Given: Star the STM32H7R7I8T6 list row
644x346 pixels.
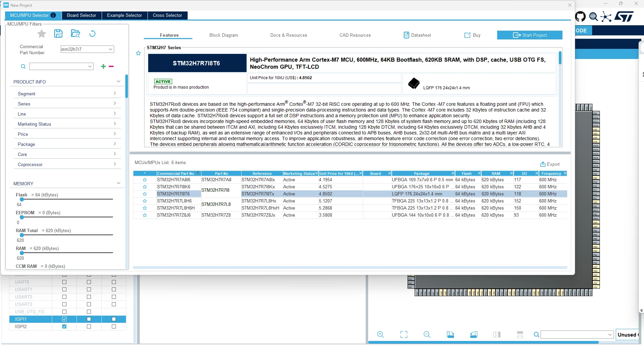Looking at the screenshot, I should tap(145, 194).
